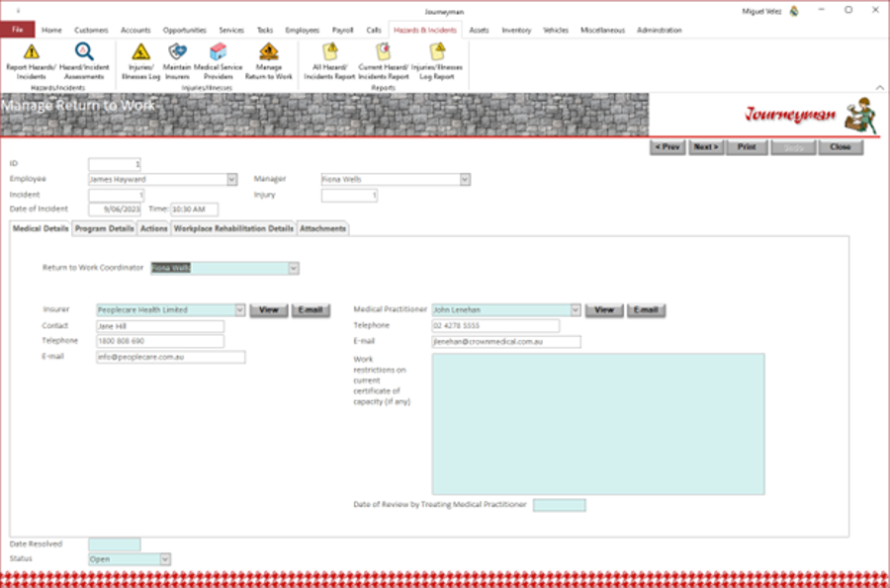Viewport: 890px width, 588px height.
Task: Switch to the Employees ribbon tab
Action: [x=302, y=30]
